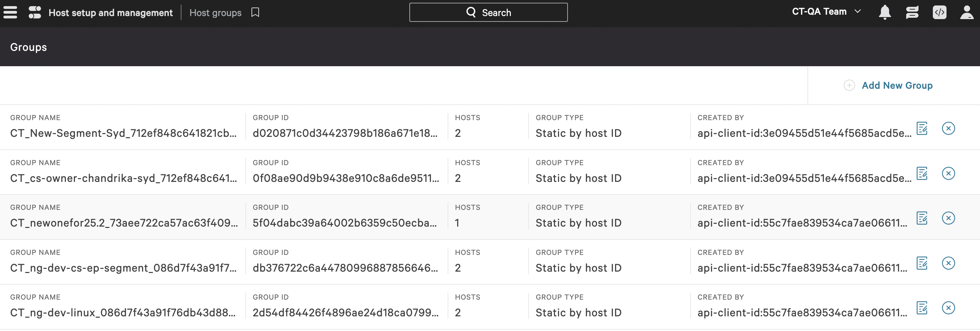Select the Host groups breadcrumb
Screen dimensions: 980x331
coord(215,13)
